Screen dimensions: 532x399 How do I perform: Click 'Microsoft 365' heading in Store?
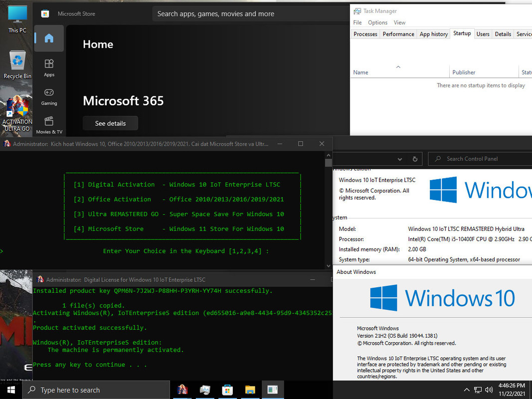(x=123, y=101)
